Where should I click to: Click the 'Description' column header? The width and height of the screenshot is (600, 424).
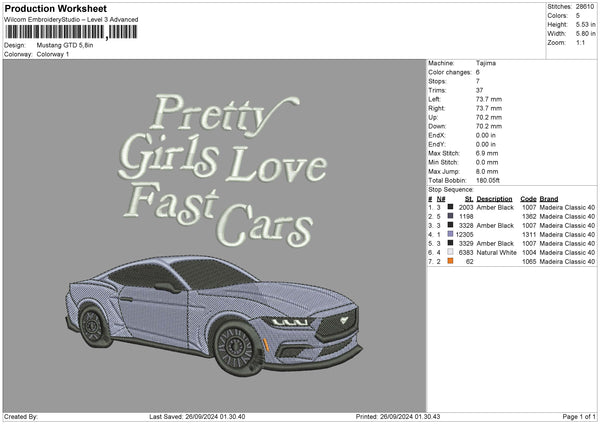494,199
